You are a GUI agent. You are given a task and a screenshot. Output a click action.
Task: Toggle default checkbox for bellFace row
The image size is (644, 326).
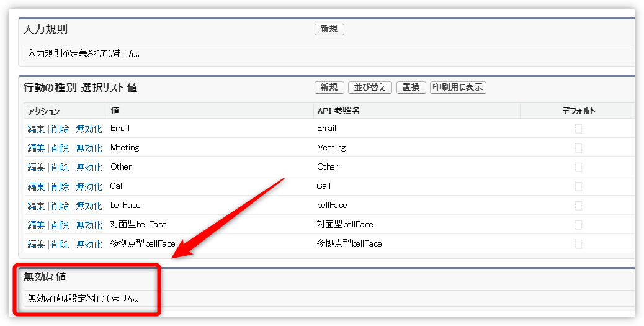click(x=578, y=206)
